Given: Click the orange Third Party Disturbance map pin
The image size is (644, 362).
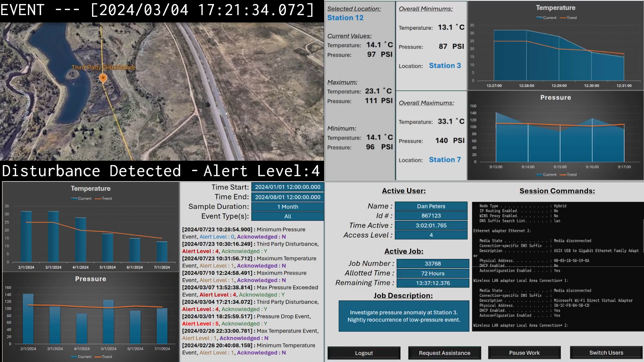Looking at the screenshot, I should coord(103,78).
